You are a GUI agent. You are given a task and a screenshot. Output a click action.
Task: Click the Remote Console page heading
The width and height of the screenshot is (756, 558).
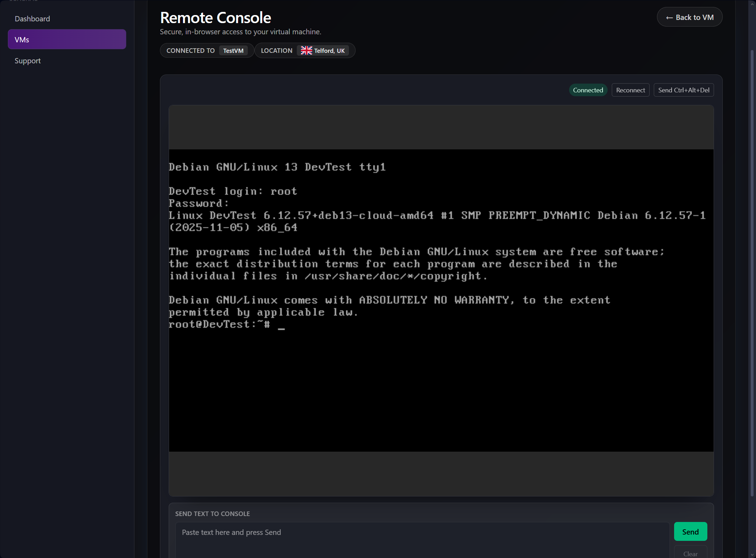(215, 17)
